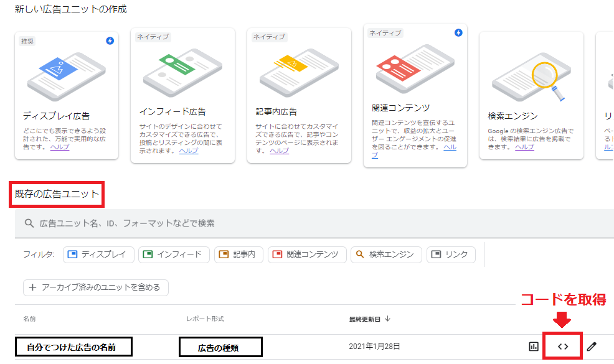
Task: Click the ネイティブ label on 記事内広告 card
Action: coord(269,37)
